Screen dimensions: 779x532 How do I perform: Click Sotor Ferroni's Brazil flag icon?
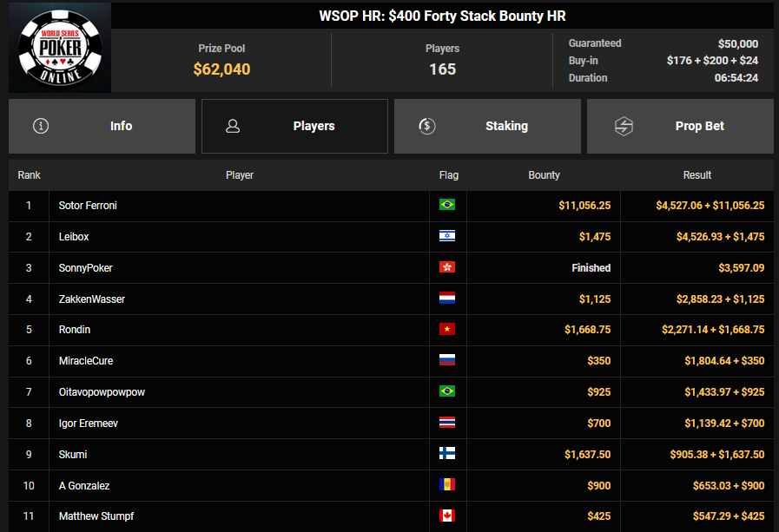click(447, 206)
